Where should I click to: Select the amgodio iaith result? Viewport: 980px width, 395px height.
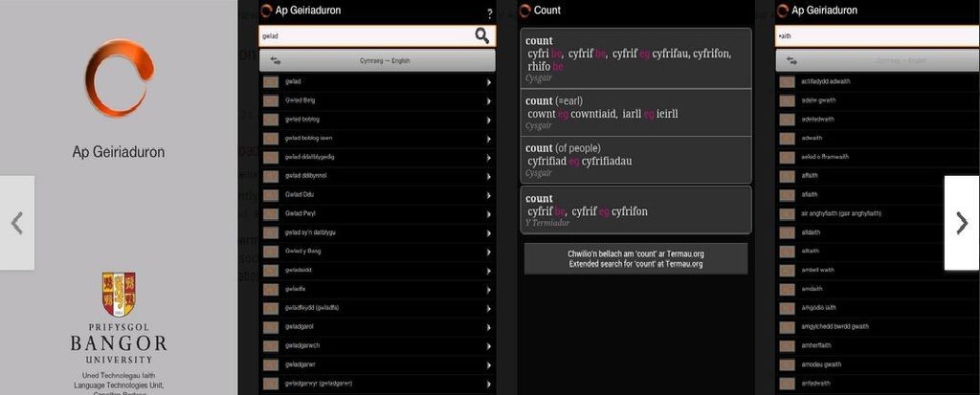(878, 308)
